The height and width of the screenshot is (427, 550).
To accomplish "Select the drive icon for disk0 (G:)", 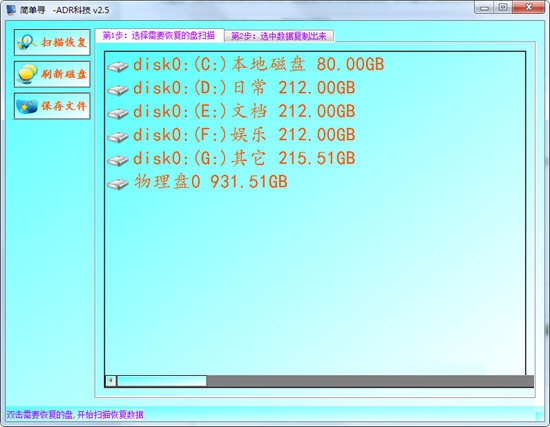I will 118,161.
